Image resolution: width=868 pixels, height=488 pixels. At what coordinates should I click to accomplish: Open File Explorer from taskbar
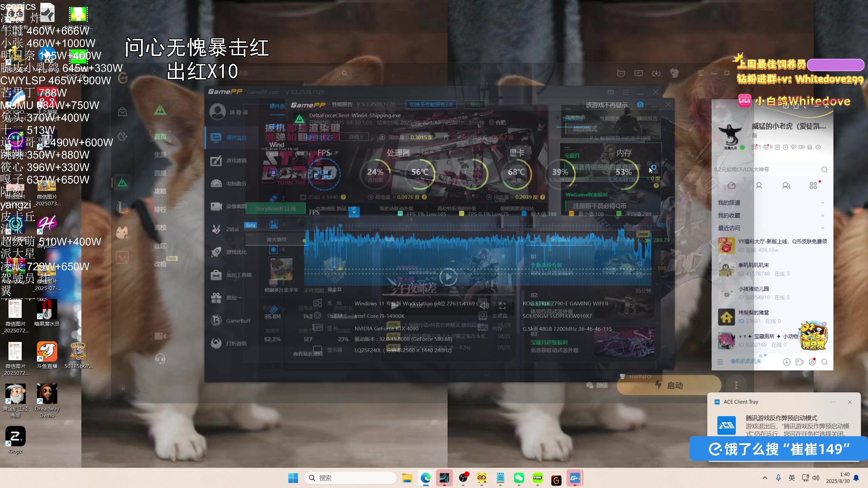point(407,478)
